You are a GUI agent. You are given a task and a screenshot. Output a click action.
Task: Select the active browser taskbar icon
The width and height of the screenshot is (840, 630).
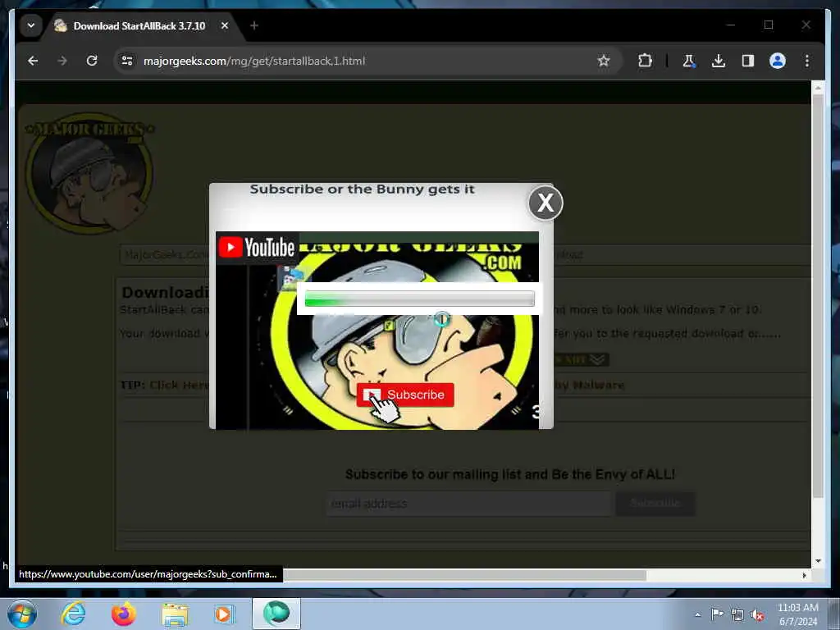pyautogui.click(x=276, y=614)
